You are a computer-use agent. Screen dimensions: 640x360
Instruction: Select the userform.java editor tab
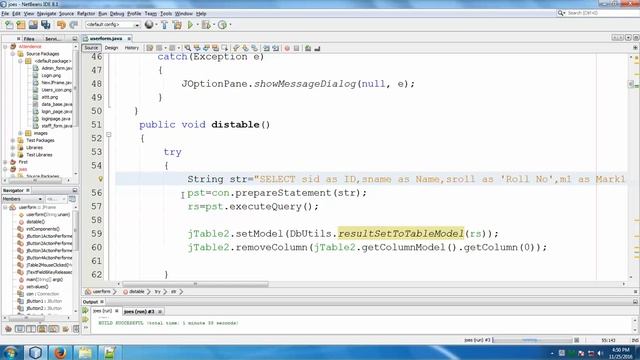click(x=106, y=38)
